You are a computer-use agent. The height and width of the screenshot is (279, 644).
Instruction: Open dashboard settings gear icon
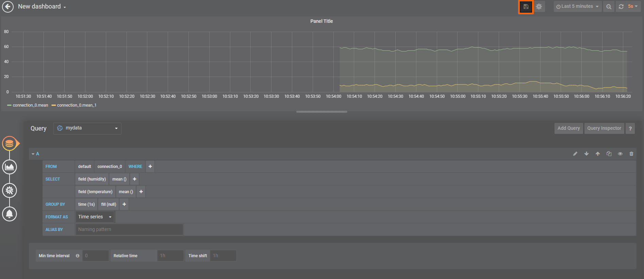539,7
